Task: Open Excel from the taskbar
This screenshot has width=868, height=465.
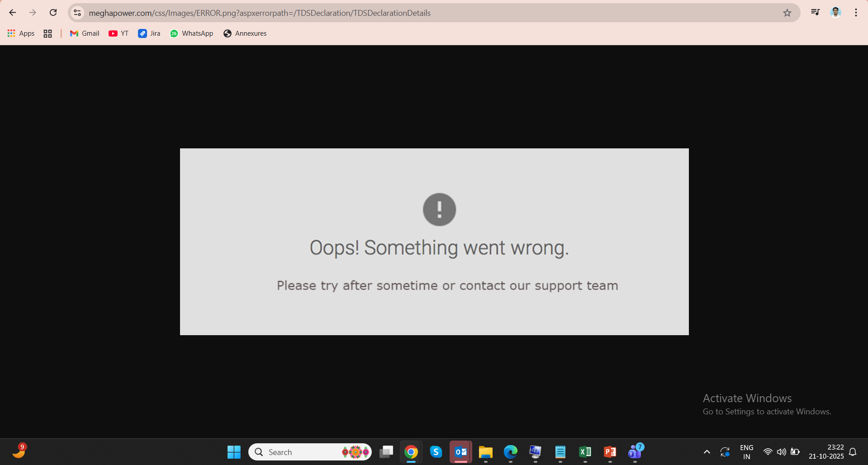Action: (x=585, y=452)
